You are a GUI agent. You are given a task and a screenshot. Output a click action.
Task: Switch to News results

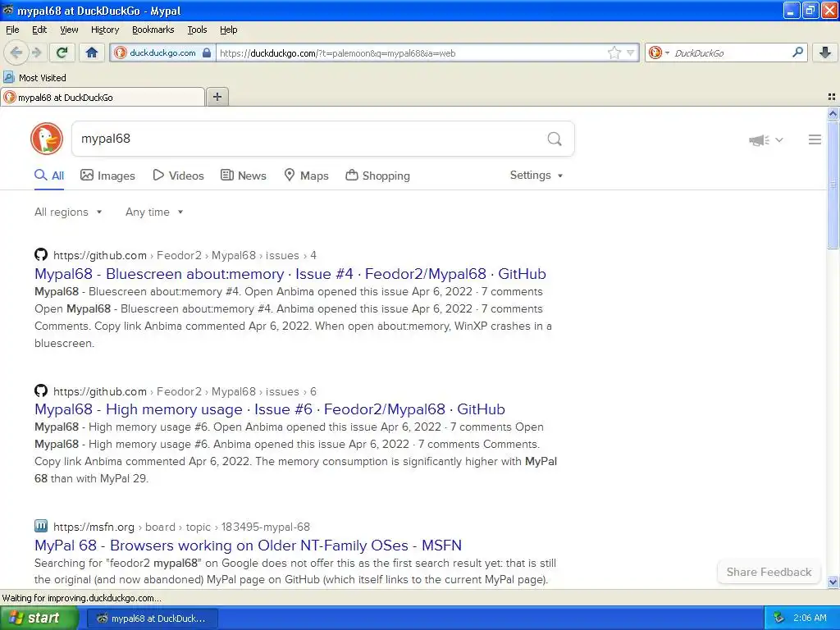(x=244, y=176)
